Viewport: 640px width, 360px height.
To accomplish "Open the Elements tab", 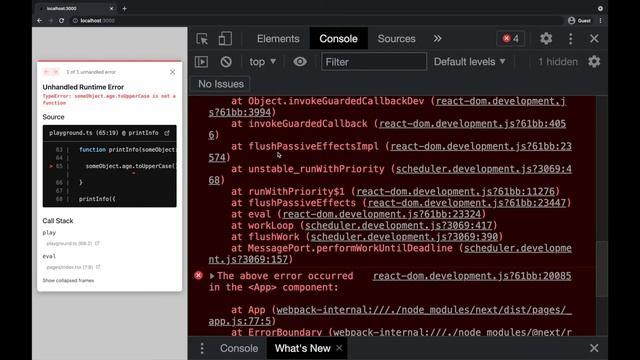I will click(278, 39).
